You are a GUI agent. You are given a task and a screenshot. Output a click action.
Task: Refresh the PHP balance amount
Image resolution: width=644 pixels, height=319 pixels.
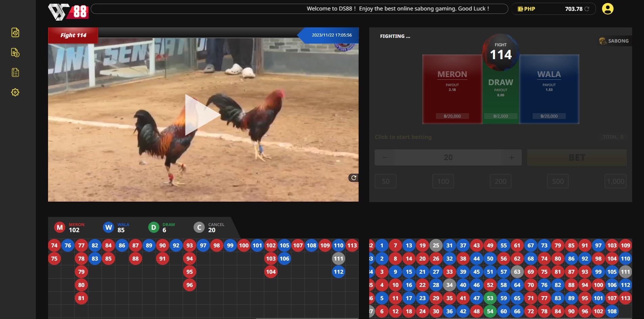point(587,9)
